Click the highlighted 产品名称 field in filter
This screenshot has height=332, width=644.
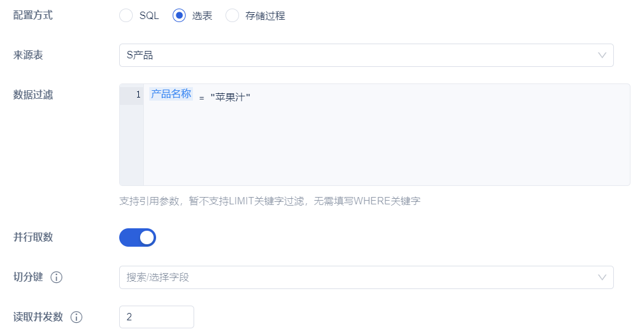click(171, 94)
